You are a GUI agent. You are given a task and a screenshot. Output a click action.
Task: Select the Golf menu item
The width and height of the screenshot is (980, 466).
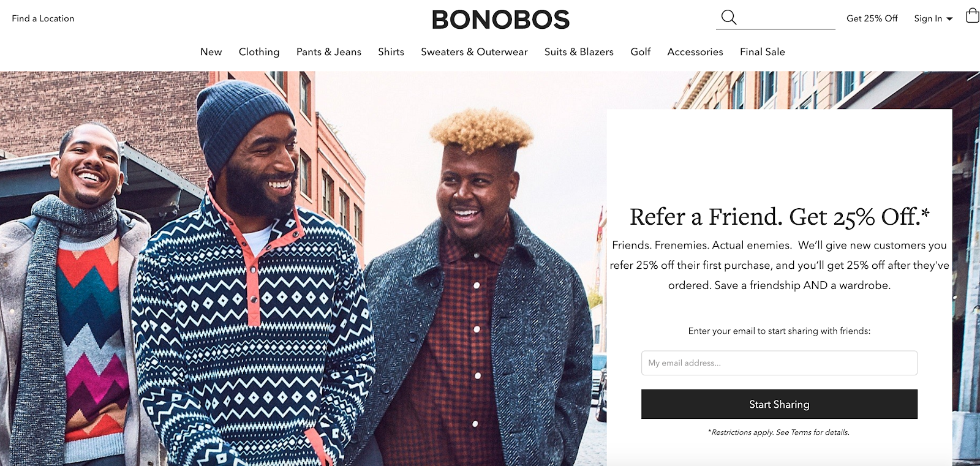tap(640, 52)
